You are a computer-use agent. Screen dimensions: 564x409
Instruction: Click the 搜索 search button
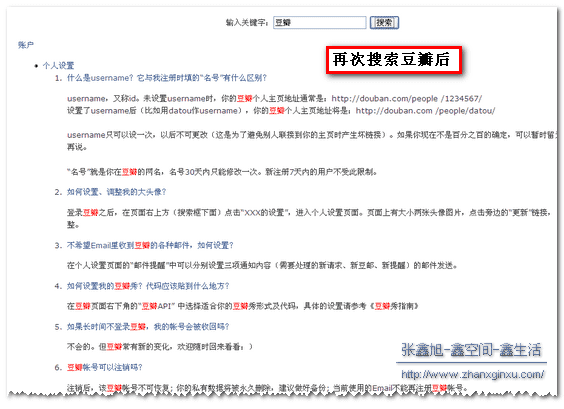pyautogui.click(x=384, y=23)
